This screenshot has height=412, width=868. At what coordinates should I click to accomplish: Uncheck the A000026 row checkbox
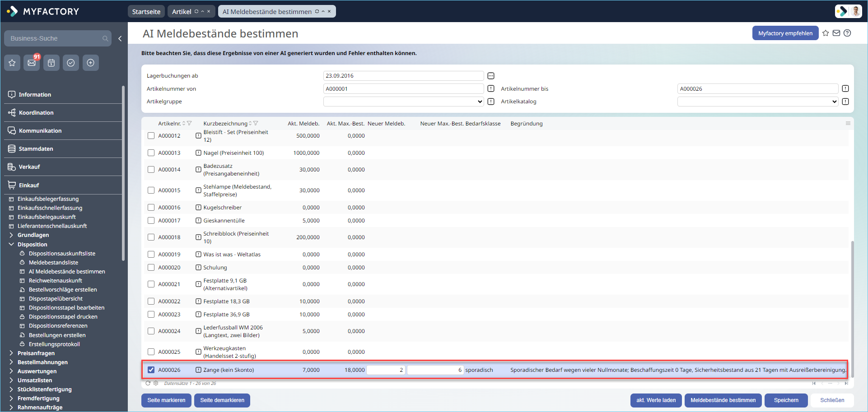pyautogui.click(x=151, y=370)
